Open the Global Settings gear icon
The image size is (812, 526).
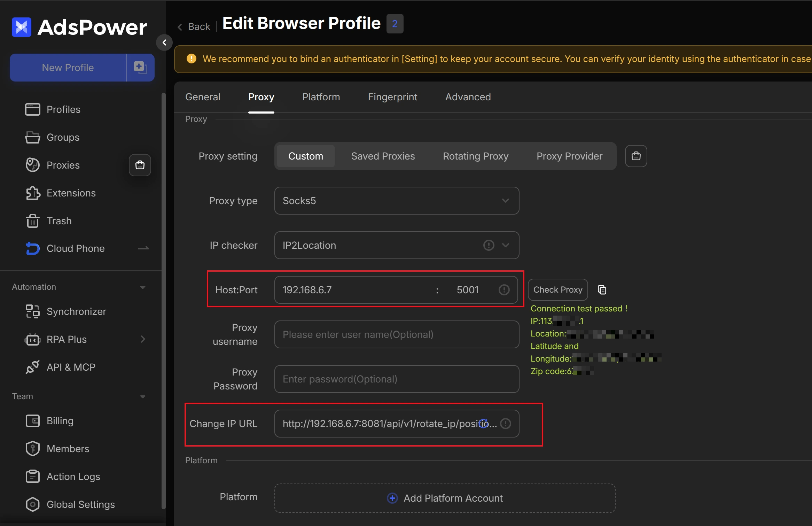click(x=32, y=504)
